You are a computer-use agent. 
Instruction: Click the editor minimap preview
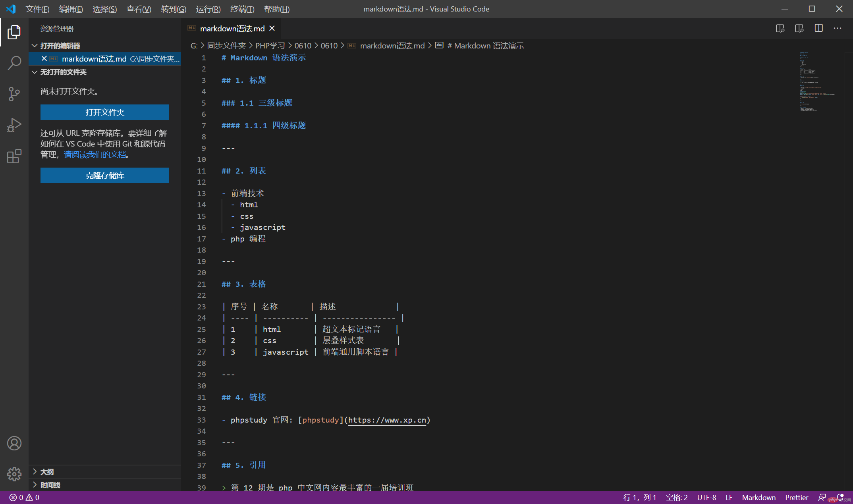[818, 81]
